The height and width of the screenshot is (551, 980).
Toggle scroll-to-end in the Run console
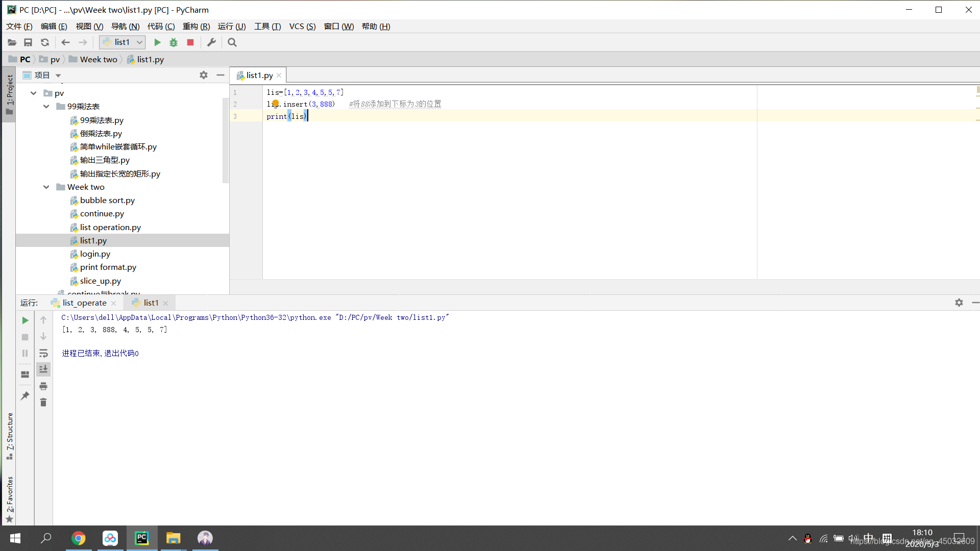[43, 369]
